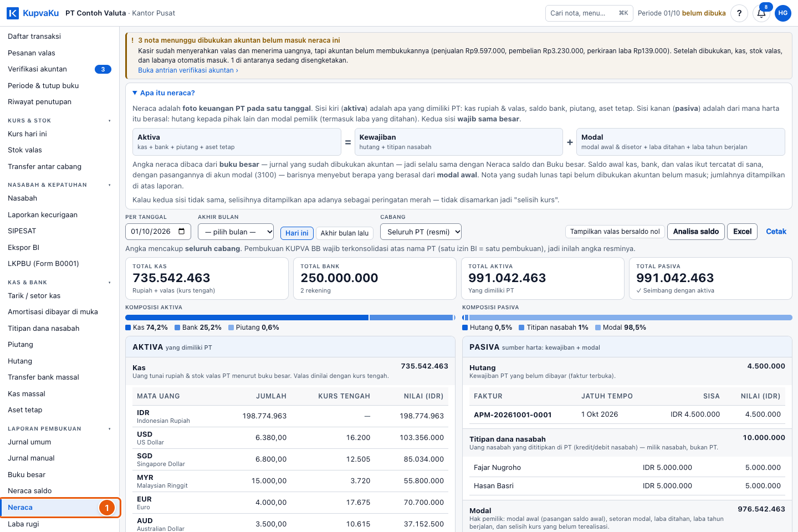Open the notifications bell
Viewport: 798px width, 532px height.
click(x=761, y=13)
